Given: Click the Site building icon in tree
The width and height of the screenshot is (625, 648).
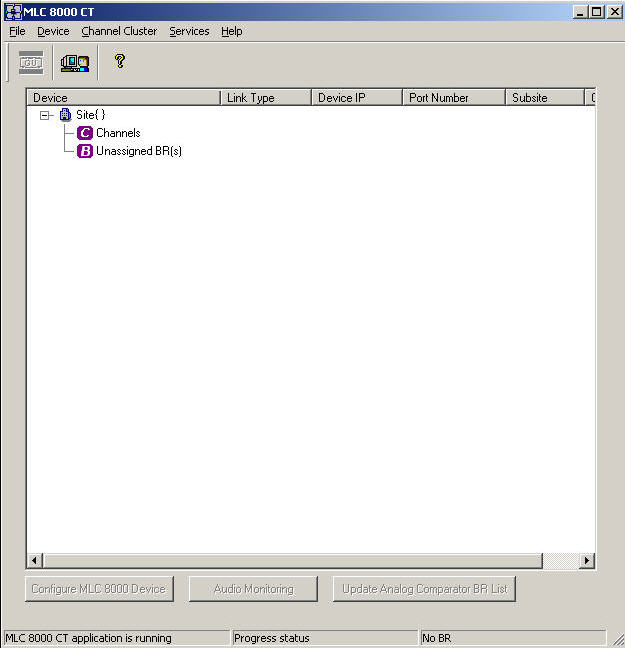Looking at the screenshot, I should click(66, 115).
